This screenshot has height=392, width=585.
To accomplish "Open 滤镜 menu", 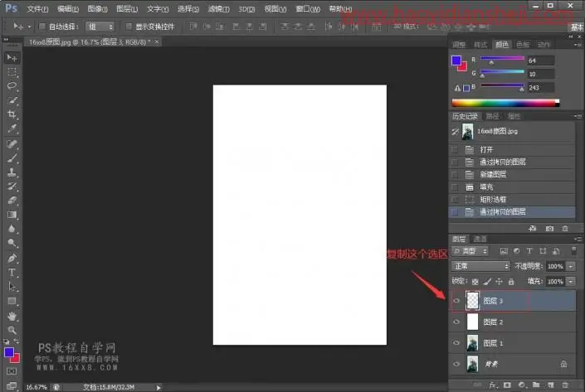I will [x=218, y=9].
